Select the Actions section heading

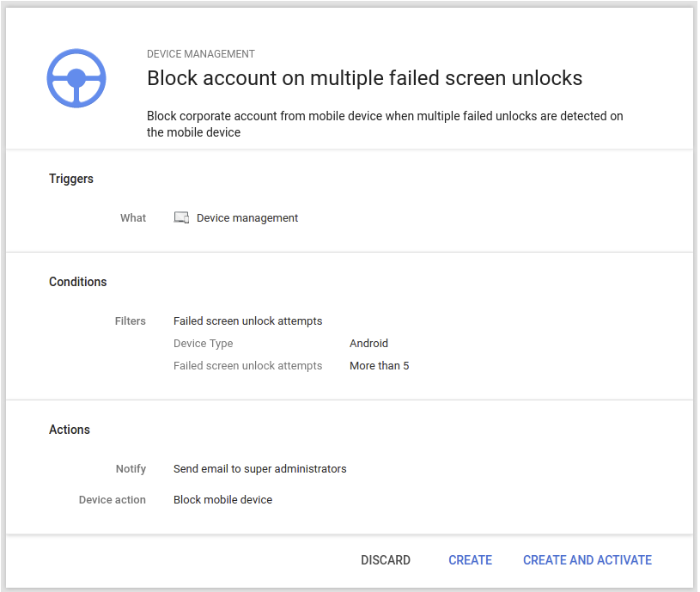click(70, 430)
